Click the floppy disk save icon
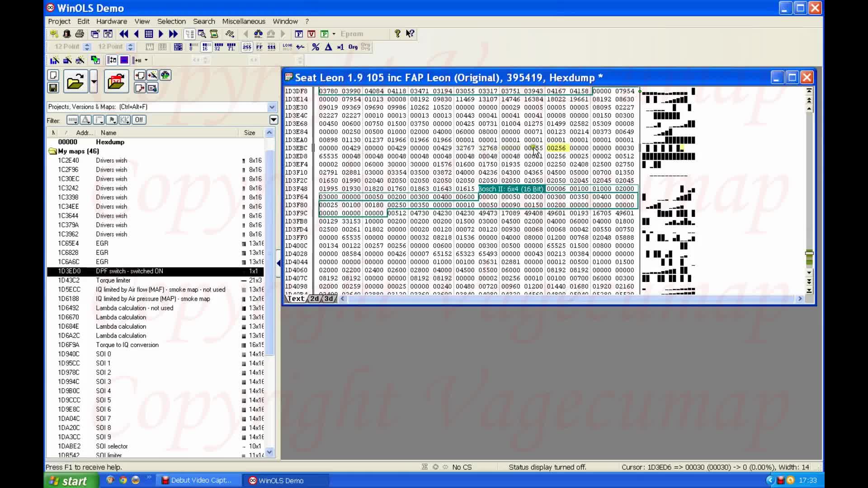This screenshot has width=868, height=488. coord(53,88)
